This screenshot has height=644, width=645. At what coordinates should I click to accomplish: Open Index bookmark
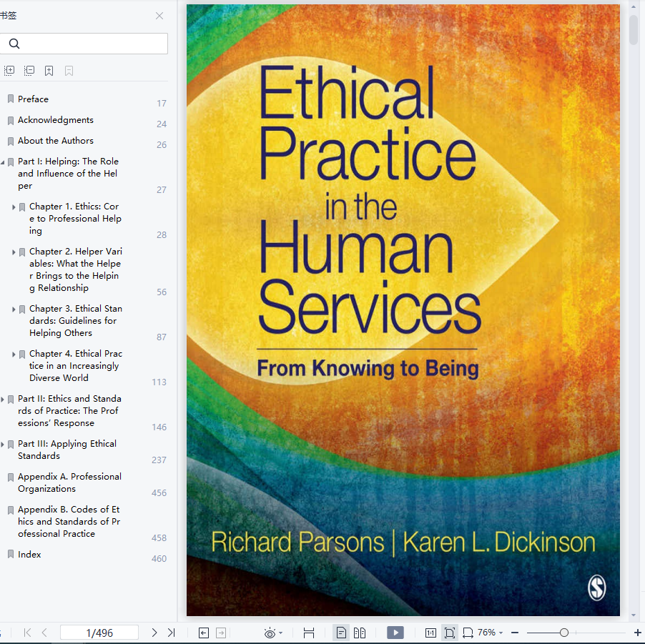click(x=29, y=555)
